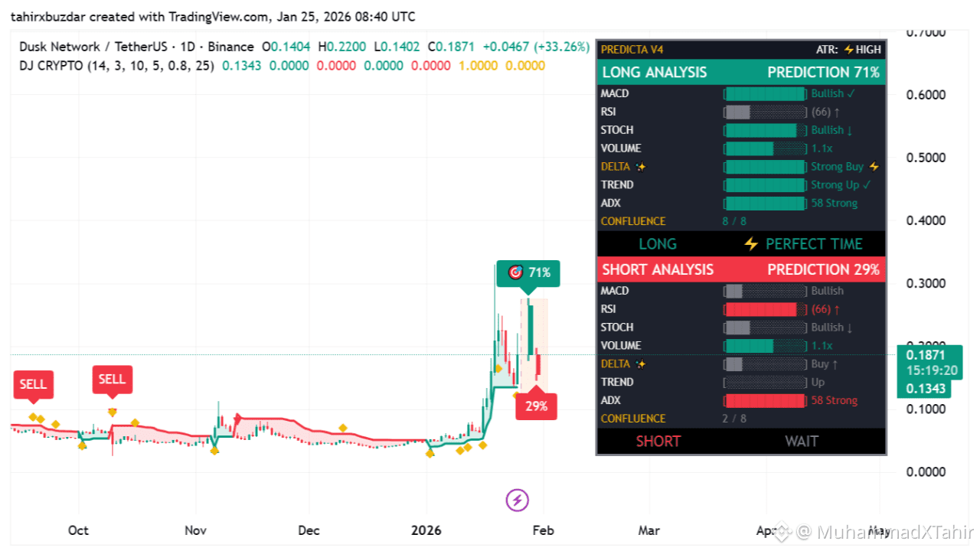This screenshot has height=551, width=980.
Task: Click the red SHORT signal label
Action: click(658, 441)
